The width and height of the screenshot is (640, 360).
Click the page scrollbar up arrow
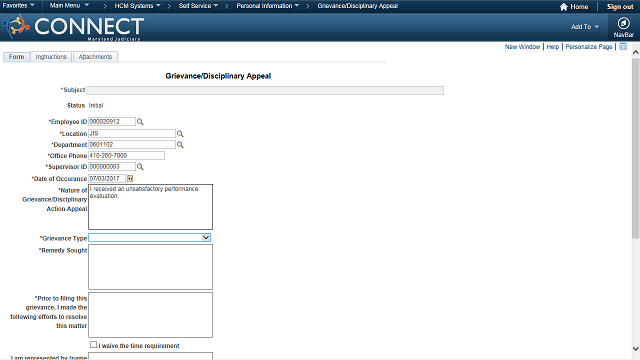click(x=636, y=52)
